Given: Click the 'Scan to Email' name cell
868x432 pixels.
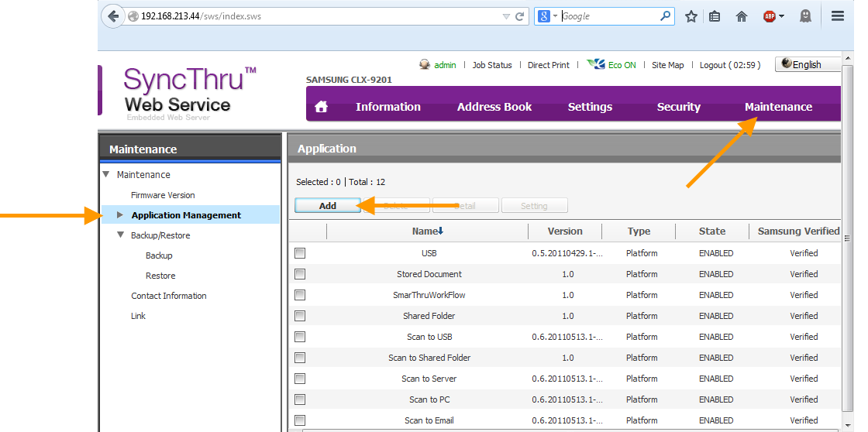Looking at the screenshot, I should tap(429, 420).
